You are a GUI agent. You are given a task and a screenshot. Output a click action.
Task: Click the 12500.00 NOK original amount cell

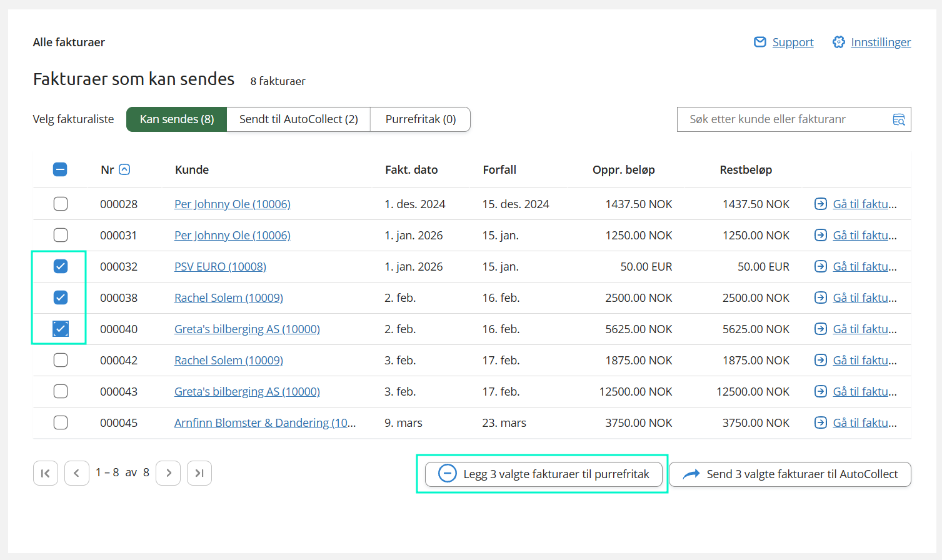(636, 391)
